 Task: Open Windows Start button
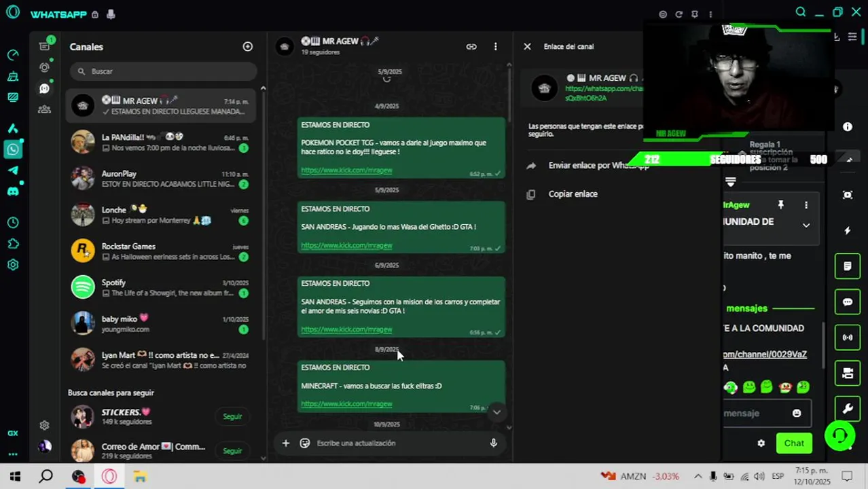click(15, 477)
